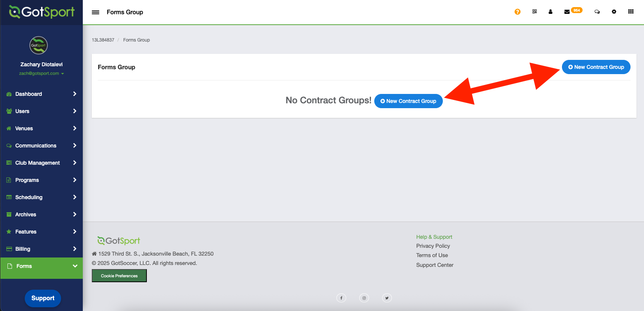The height and width of the screenshot is (311, 644).
Task: Open the Users menu item
Action: pos(42,111)
